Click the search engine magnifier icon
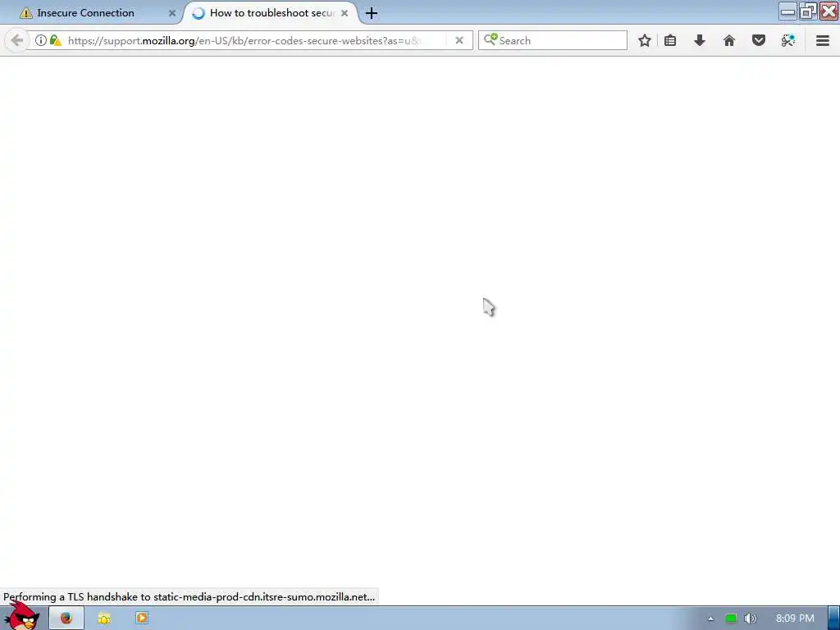This screenshot has height=630, width=840. pos(491,39)
